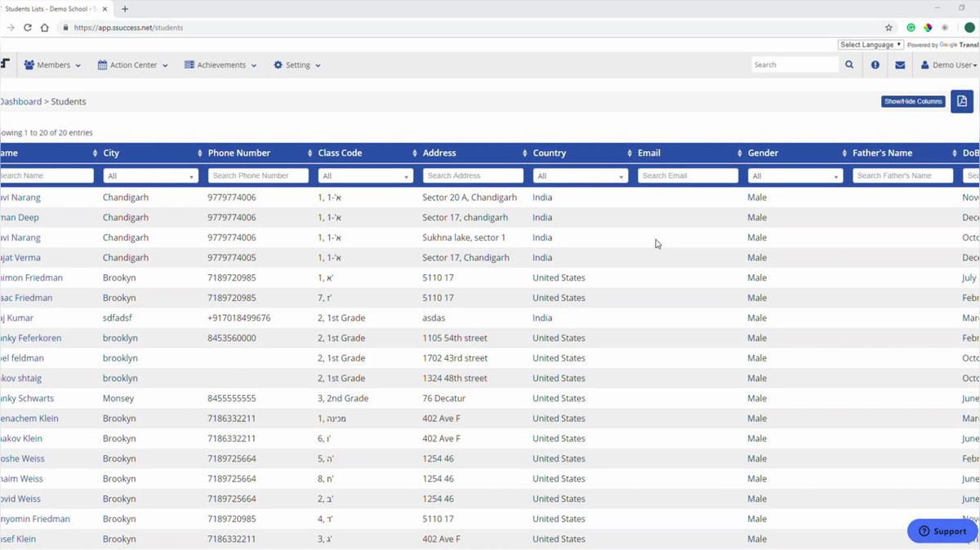980x550 pixels.
Task: Sort by the Father's Name column arrows
Action: [x=954, y=153]
